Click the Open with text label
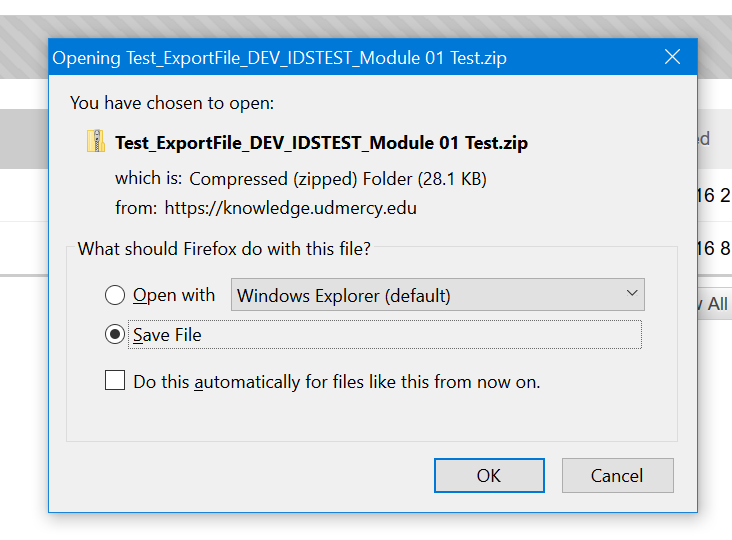732x540 pixels. pos(174,295)
